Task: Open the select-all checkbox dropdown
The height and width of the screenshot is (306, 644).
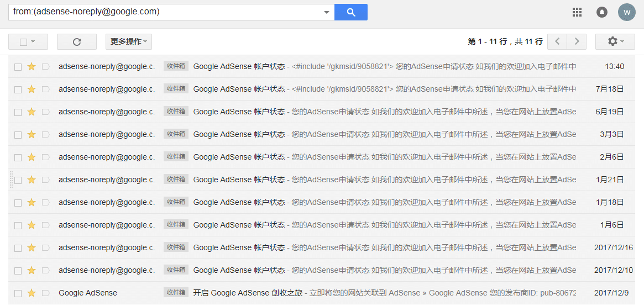Action: [28, 42]
